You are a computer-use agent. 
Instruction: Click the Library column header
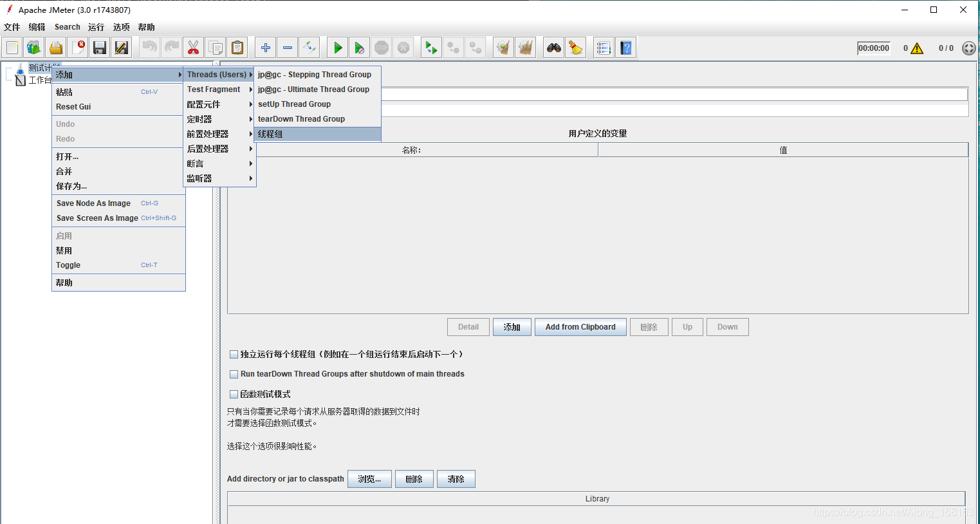click(597, 499)
